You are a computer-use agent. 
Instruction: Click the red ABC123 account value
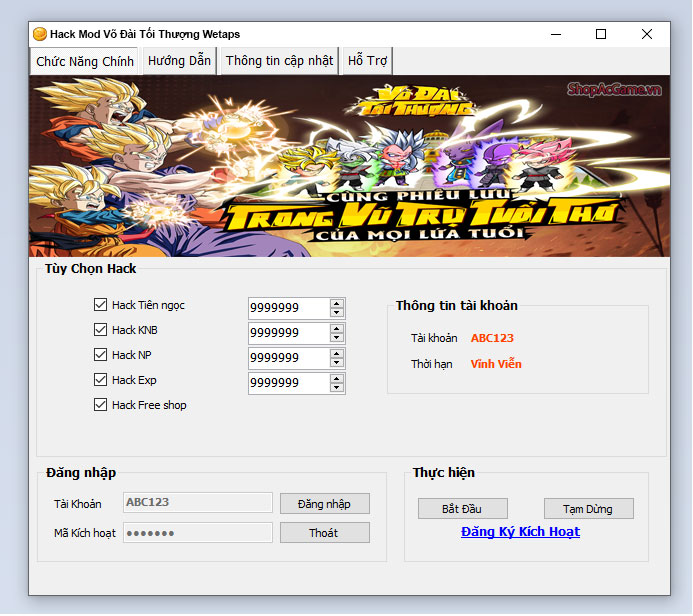point(492,338)
